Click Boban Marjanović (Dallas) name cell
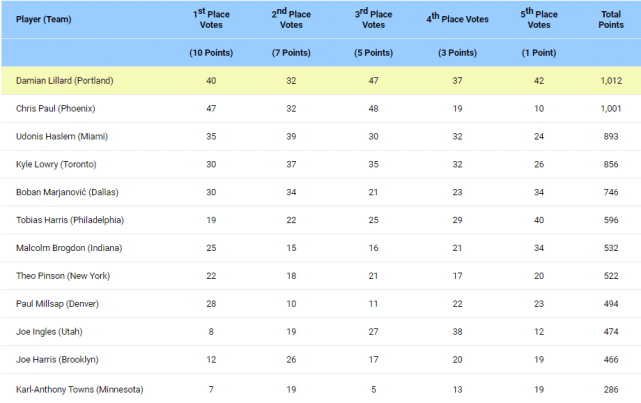 point(69,192)
